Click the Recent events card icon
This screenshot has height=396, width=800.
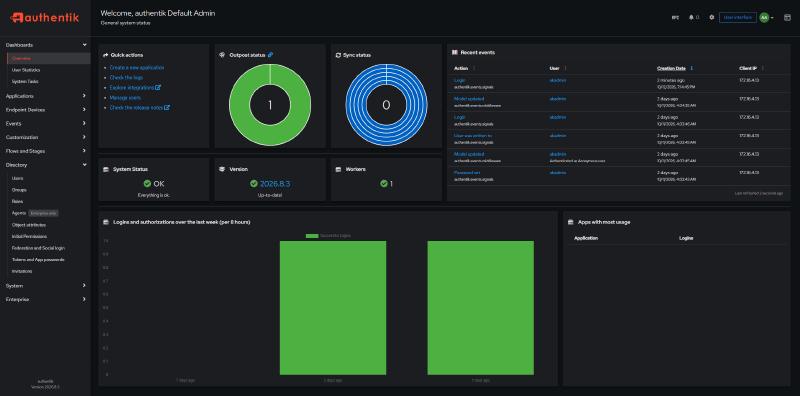(454, 52)
